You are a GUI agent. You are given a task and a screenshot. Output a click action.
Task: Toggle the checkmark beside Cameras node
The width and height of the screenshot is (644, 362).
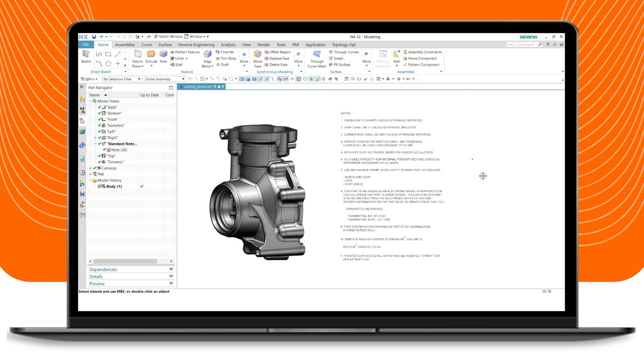(x=95, y=168)
